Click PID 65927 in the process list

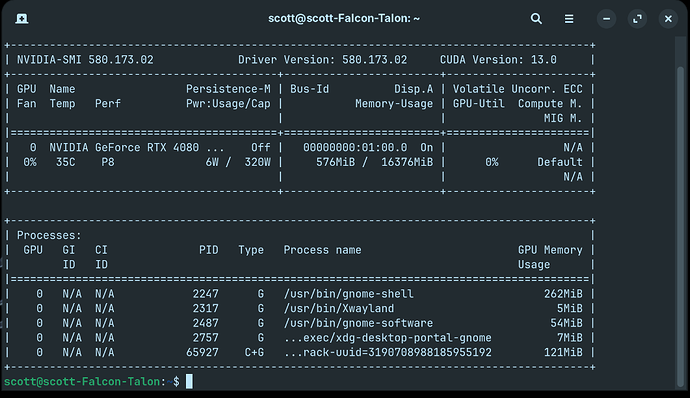click(x=202, y=352)
